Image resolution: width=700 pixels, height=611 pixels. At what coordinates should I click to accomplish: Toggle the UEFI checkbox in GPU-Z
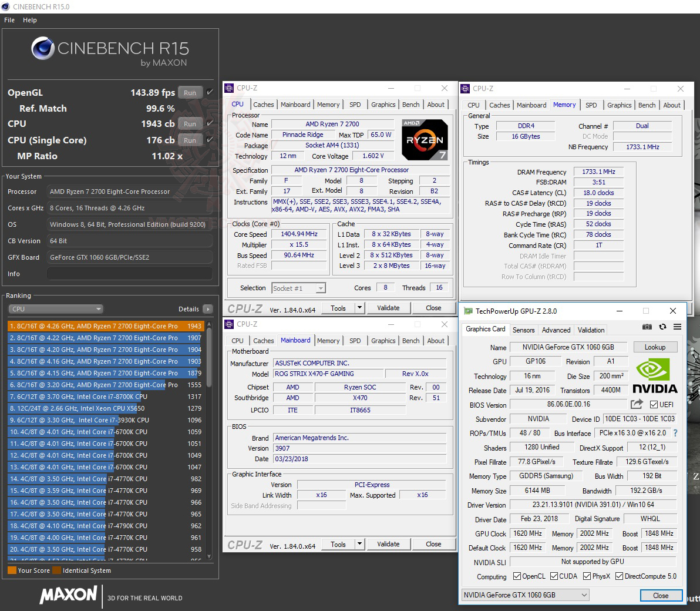click(x=654, y=405)
